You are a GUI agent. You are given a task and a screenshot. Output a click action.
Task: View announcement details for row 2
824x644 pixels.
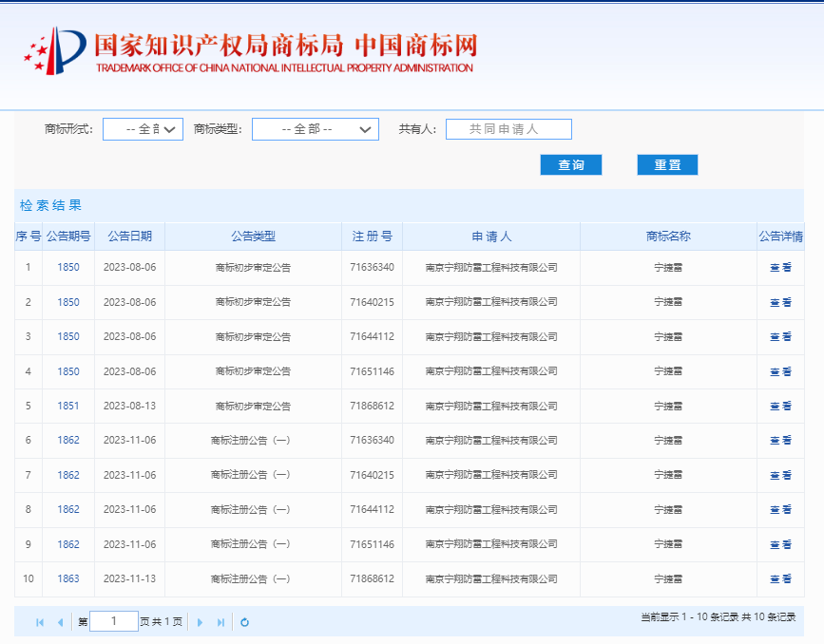[x=781, y=303]
